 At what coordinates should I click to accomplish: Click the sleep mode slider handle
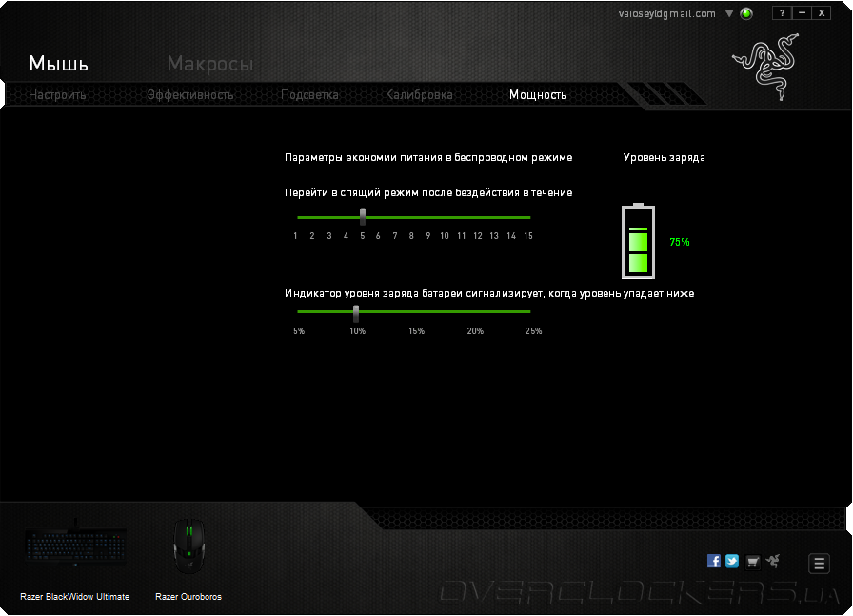pyautogui.click(x=363, y=216)
